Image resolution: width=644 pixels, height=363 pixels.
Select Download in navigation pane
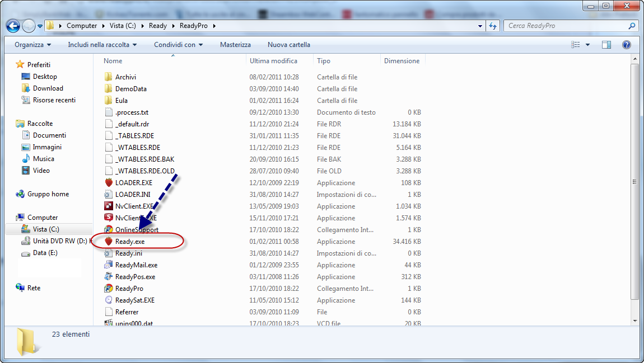[x=48, y=88]
